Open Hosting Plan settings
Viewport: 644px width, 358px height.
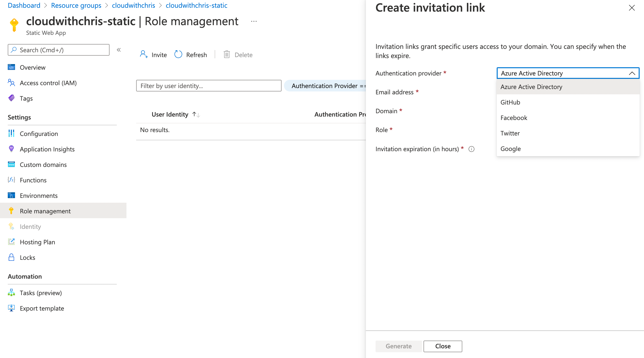[37, 242]
